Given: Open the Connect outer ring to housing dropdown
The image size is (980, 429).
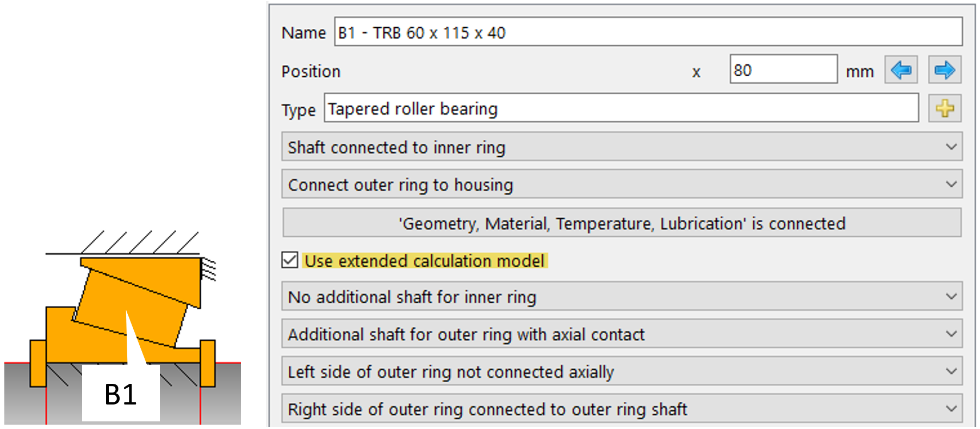Looking at the screenshot, I should click(622, 185).
